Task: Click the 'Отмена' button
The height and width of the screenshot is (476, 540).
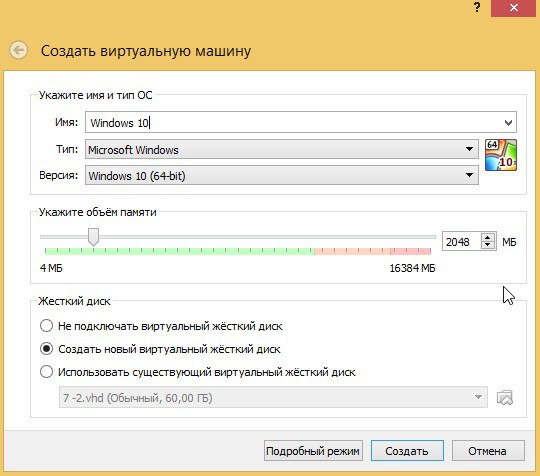Action: [488, 451]
